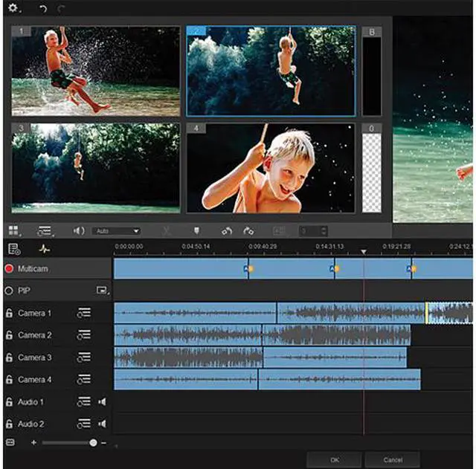Rotate clip left using toolbar icon

pyautogui.click(x=227, y=231)
